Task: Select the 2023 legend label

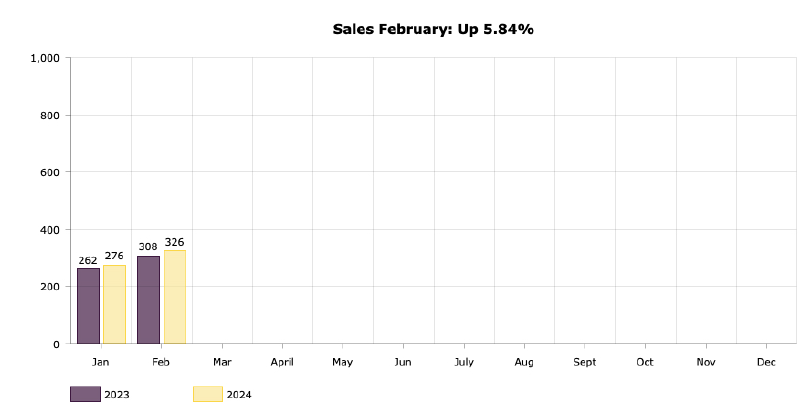Action: (x=117, y=394)
